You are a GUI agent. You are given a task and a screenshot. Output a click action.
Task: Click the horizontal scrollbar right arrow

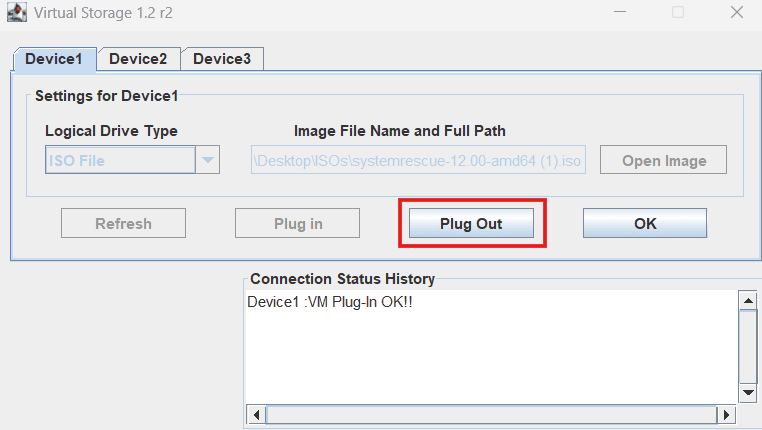(x=727, y=414)
